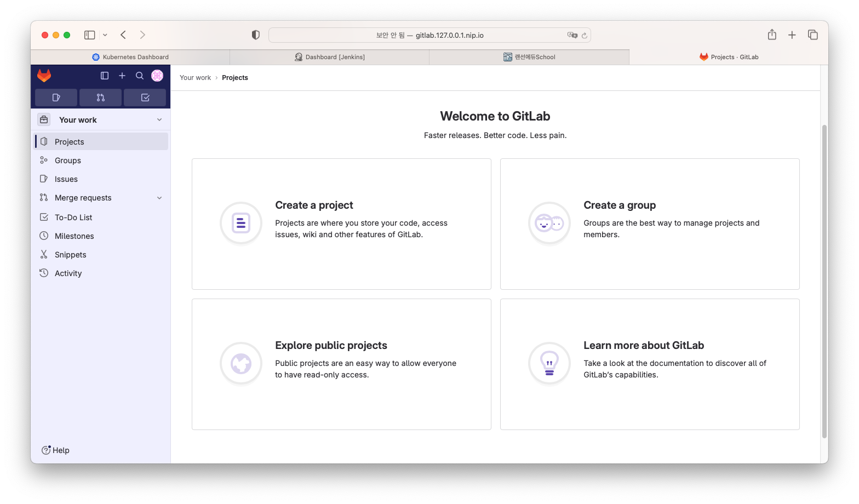Click the Explore public projects heading
Image resolution: width=859 pixels, height=504 pixels.
tap(331, 345)
